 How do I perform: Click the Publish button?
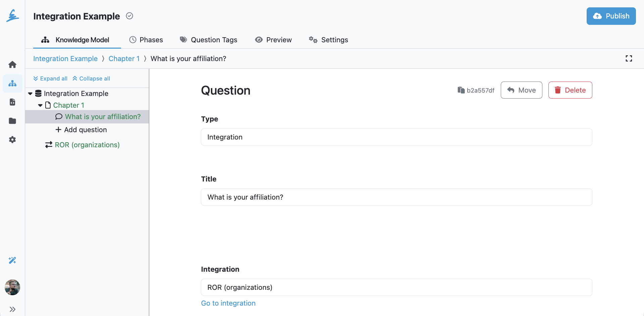611,16
